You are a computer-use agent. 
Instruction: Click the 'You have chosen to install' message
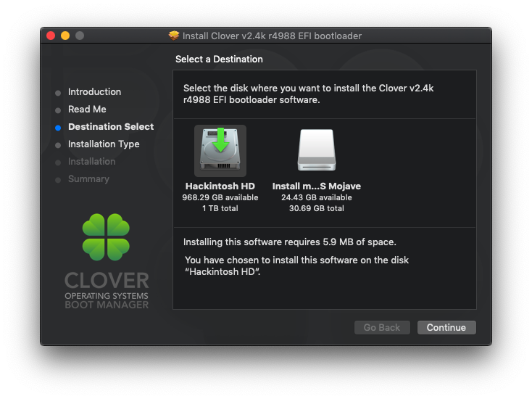[297, 266]
